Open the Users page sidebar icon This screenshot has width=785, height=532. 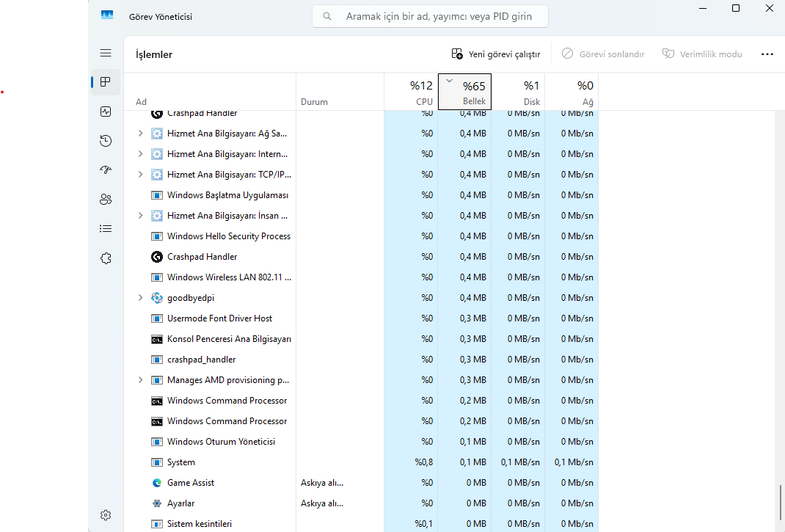106,200
